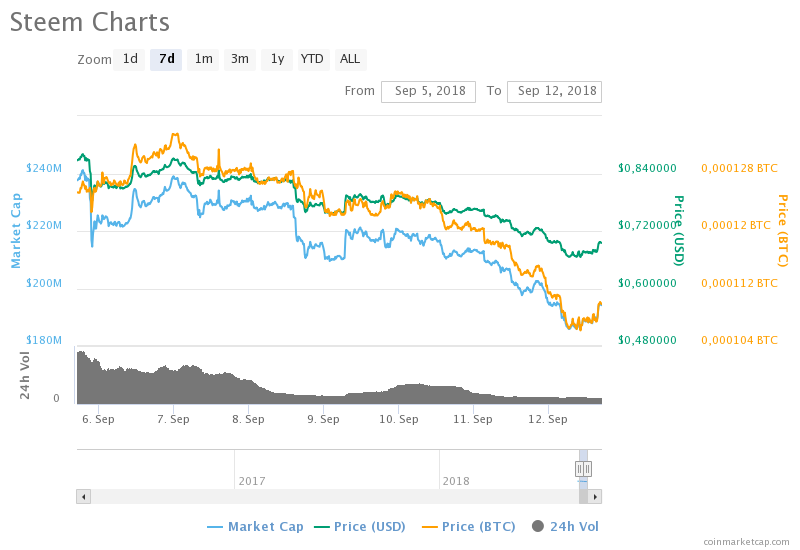This screenshot has height=550, width=800.
Task: Click the 24h Vol axis title
Action: click(x=24, y=376)
